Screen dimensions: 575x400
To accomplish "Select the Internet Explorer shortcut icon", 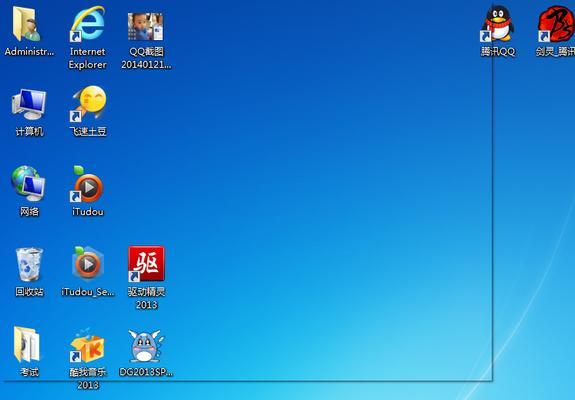I will coord(87,25).
